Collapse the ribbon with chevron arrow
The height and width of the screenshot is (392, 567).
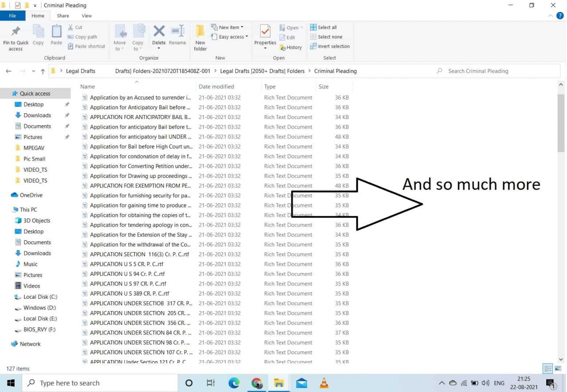[x=551, y=16]
